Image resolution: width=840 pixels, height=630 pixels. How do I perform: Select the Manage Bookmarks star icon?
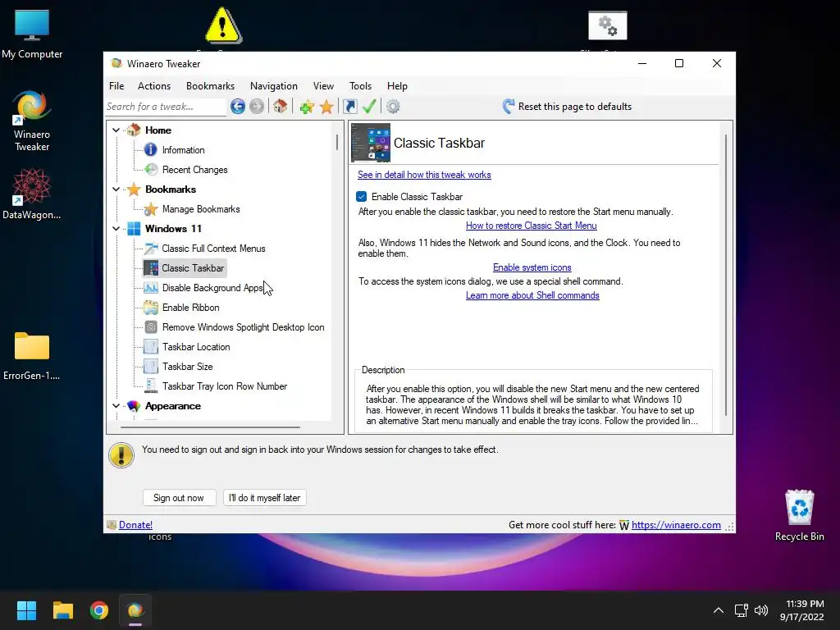[x=151, y=209]
